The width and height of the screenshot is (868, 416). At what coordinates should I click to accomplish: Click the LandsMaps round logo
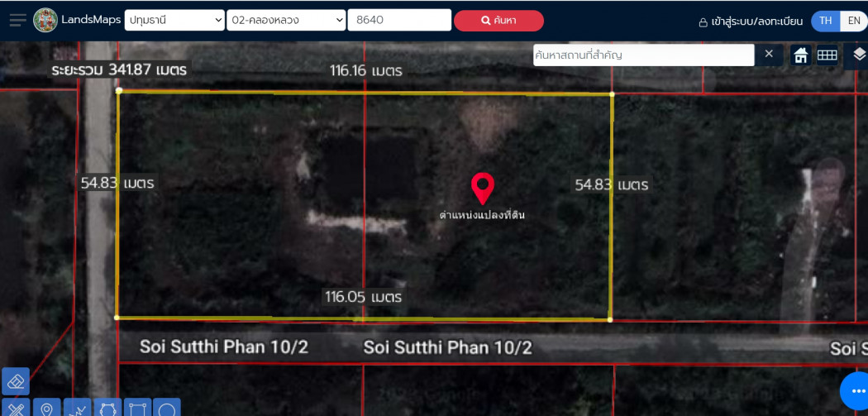(x=45, y=21)
